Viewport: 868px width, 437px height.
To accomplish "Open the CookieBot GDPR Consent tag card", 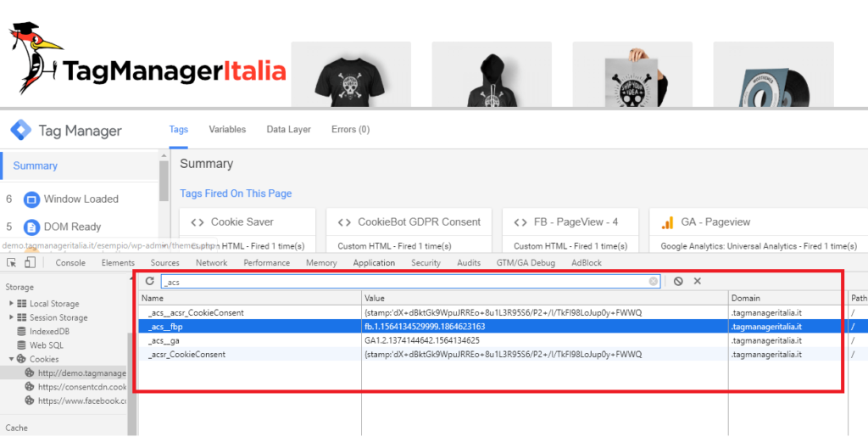I will tap(409, 231).
